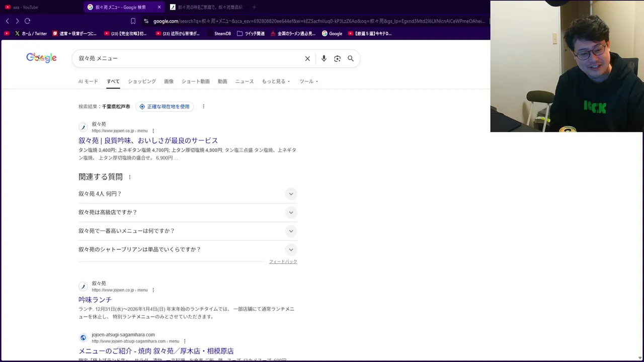Open the 'ホーム / Twitter' bookmark
Image resolution: width=644 pixels, height=362 pixels.
[31, 34]
